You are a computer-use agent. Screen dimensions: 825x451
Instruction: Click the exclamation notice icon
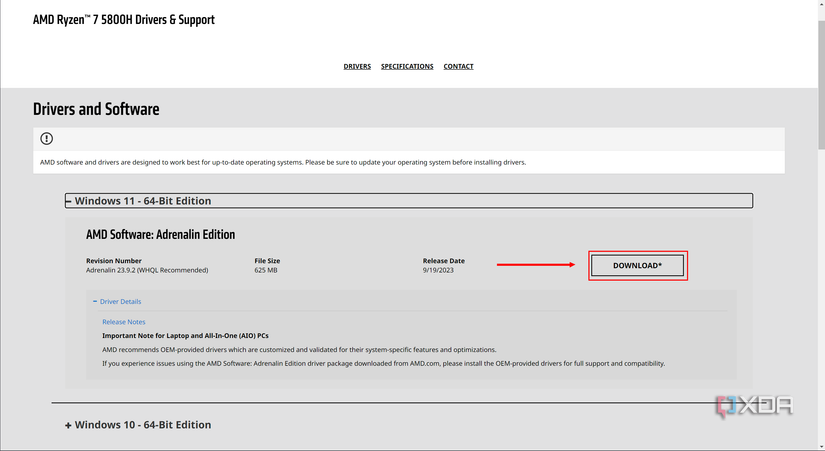[46, 138]
